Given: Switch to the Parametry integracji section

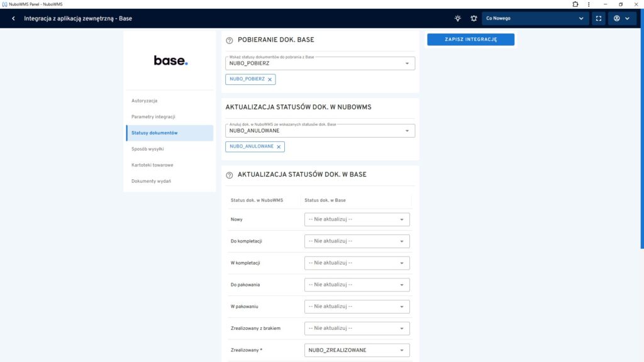Looking at the screenshot, I should pos(153,117).
